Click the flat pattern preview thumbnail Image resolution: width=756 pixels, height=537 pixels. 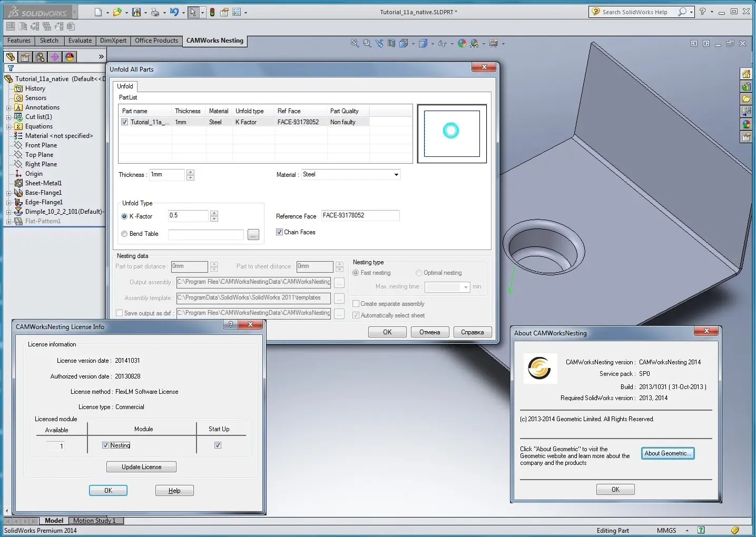[451, 134]
